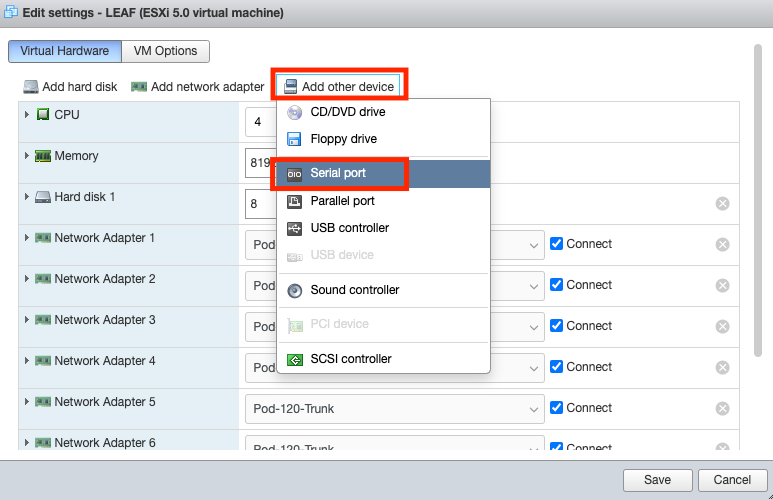Toggle Connect checkbox for Network Adapter 3
The width and height of the screenshot is (773, 500).
tap(557, 326)
